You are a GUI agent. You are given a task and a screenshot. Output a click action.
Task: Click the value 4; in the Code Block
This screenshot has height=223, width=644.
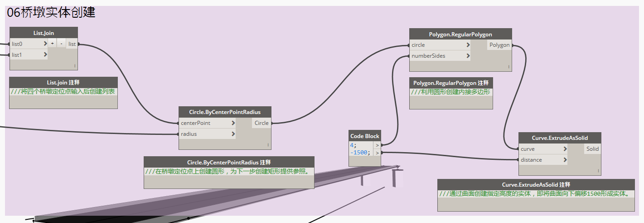point(353,145)
